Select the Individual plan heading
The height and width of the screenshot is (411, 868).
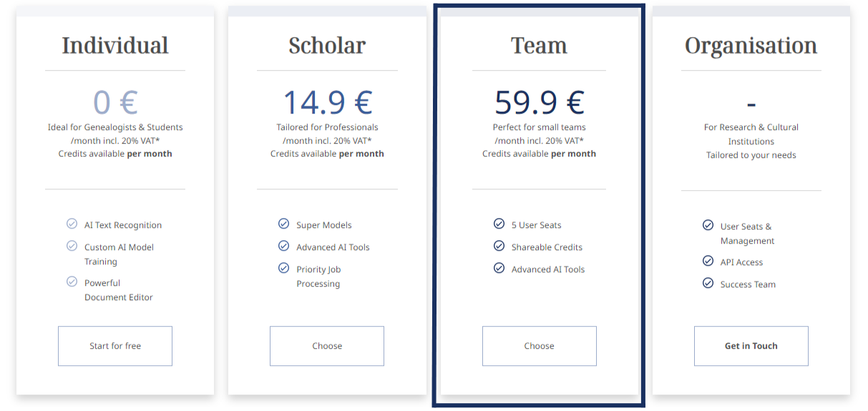(115, 46)
